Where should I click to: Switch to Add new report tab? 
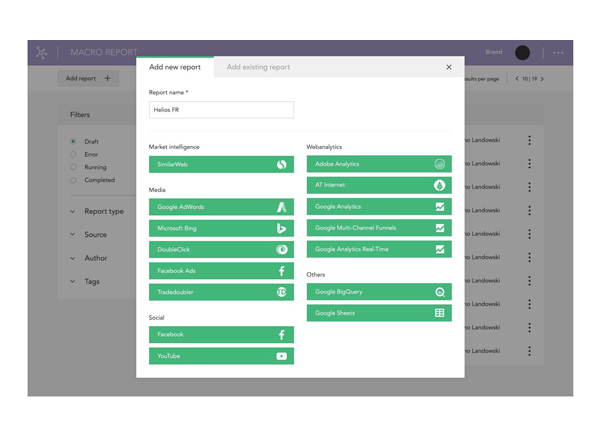(175, 67)
